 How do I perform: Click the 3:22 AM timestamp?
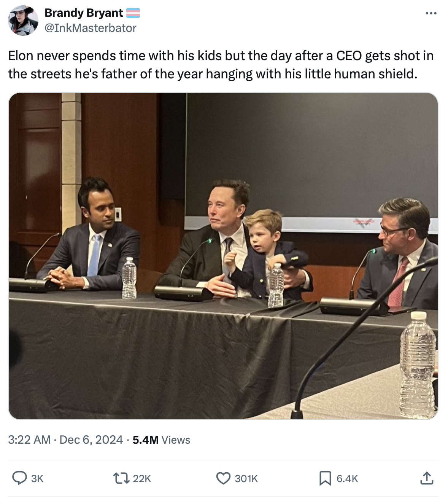pyautogui.click(x=29, y=440)
